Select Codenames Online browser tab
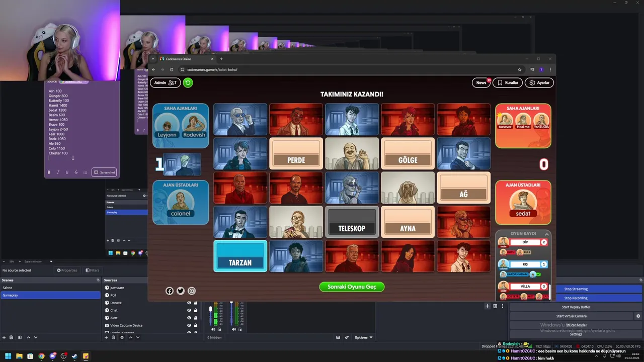Screen dimensions: 644x362 click(x=186, y=59)
